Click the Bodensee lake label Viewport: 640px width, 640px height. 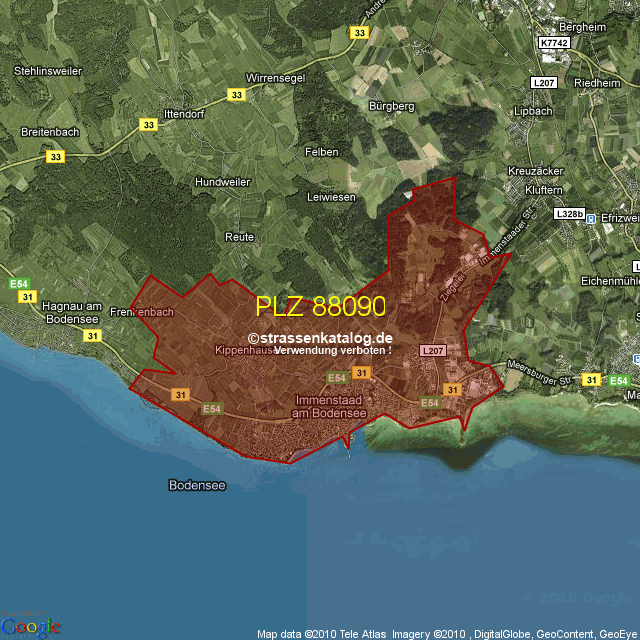[197, 485]
